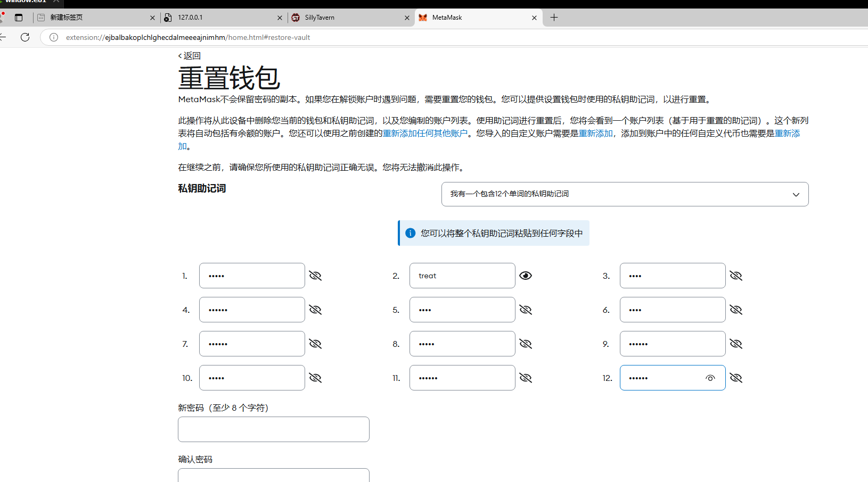Click the confirm password input field
Viewport: 868px width, 482px height.
(x=274, y=475)
